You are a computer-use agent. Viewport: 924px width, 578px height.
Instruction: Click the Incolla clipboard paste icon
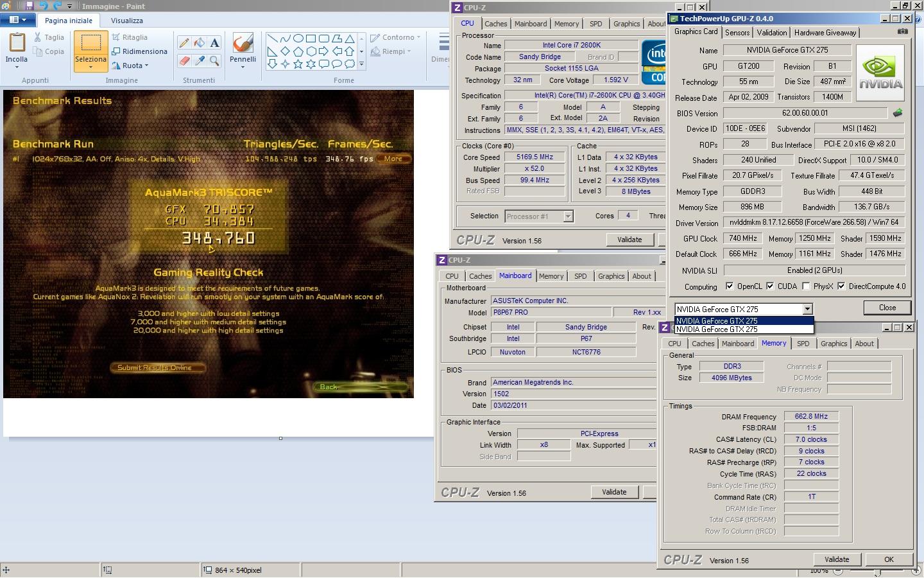(17, 43)
